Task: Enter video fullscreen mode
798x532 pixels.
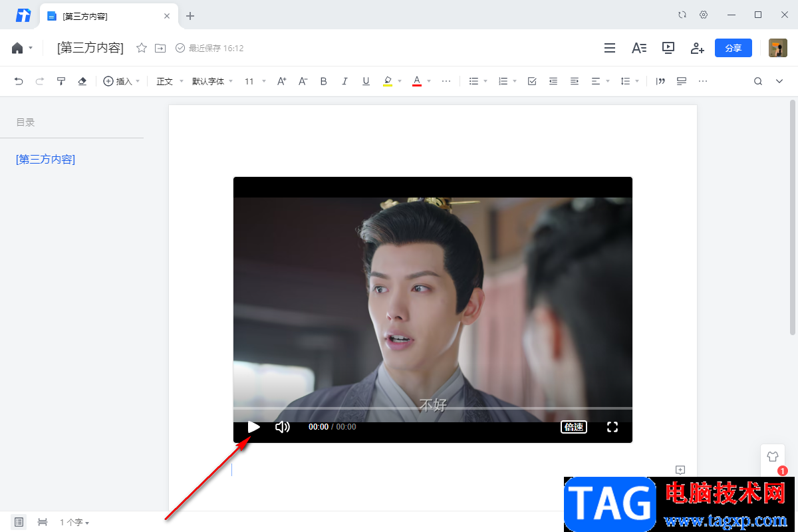Action: [x=612, y=427]
